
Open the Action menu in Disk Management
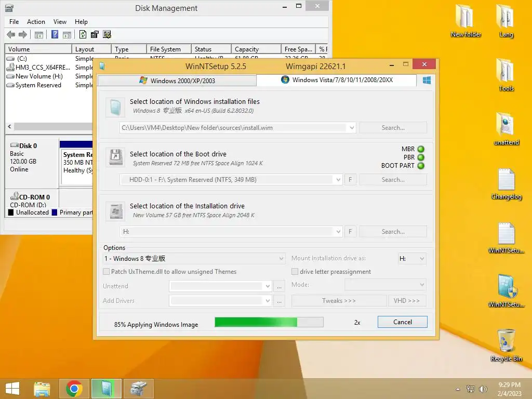(36, 22)
